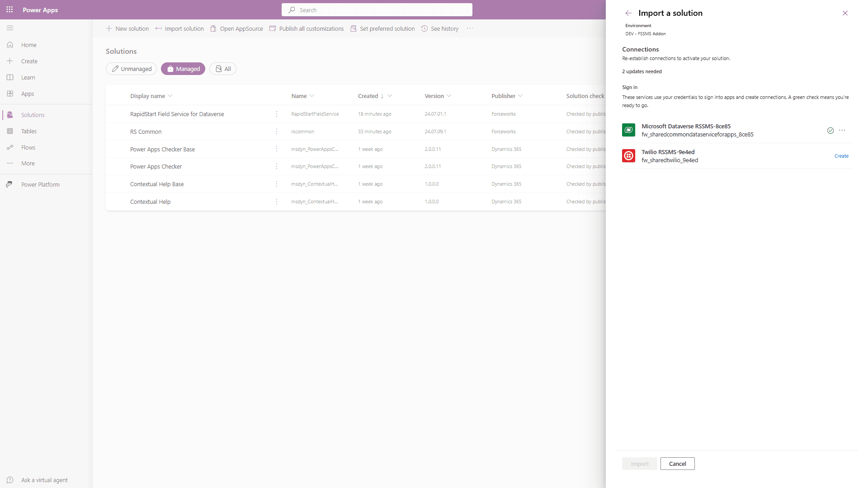Select Apps in the navigation pane
The width and height of the screenshot is (868, 488).
[x=28, y=94]
